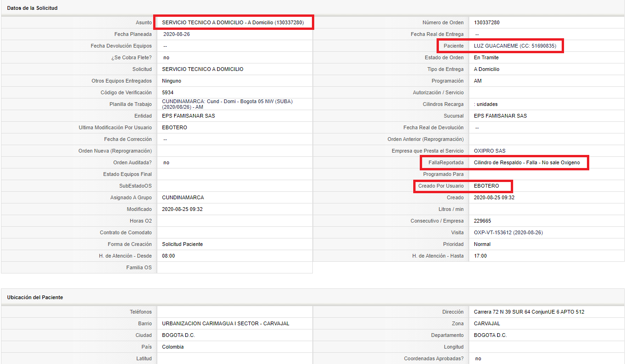Click the País value Colombia
Viewport: 628px width, 364px height.
(173, 347)
